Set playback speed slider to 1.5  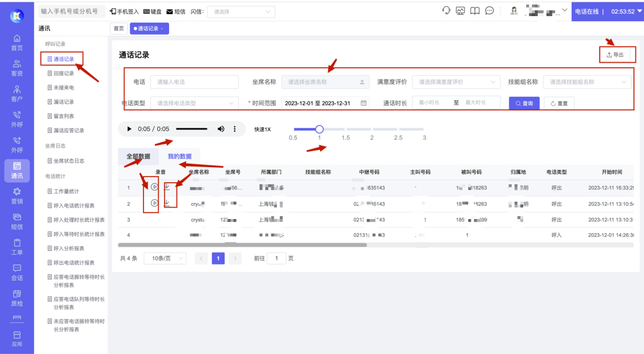point(346,129)
